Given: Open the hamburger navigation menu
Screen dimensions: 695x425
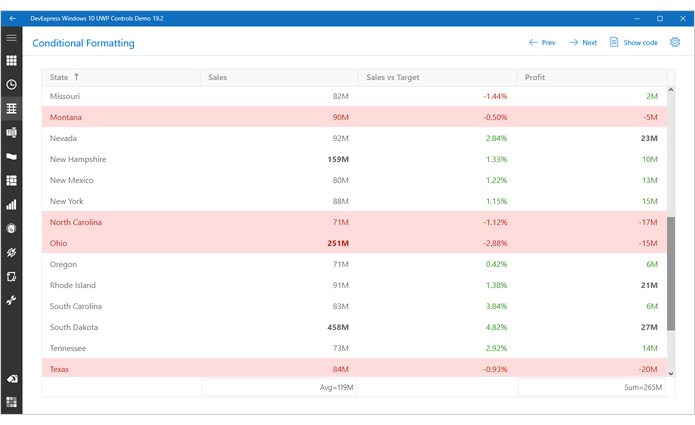Looking at the screenshot, I should point(11,38).
